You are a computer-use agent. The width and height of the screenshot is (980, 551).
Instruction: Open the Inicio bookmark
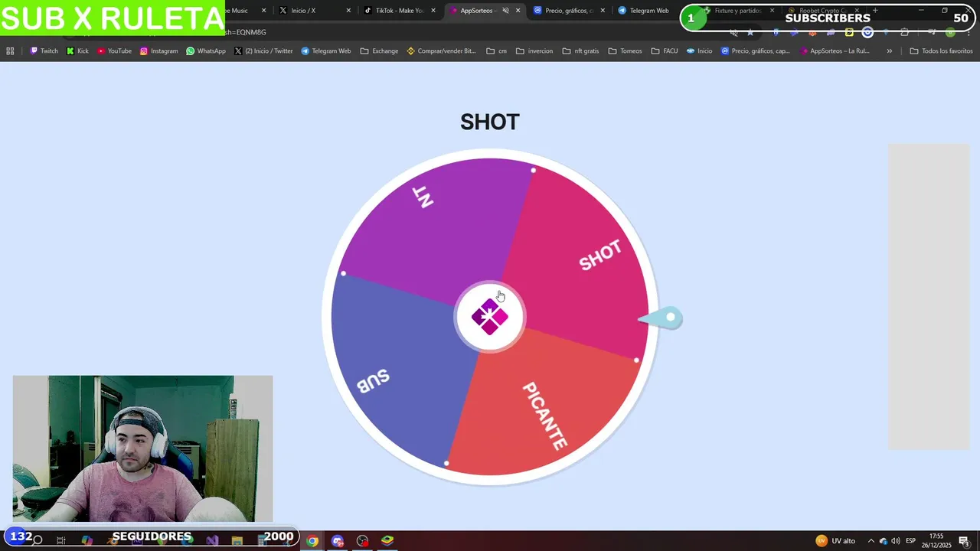[699, 51]
